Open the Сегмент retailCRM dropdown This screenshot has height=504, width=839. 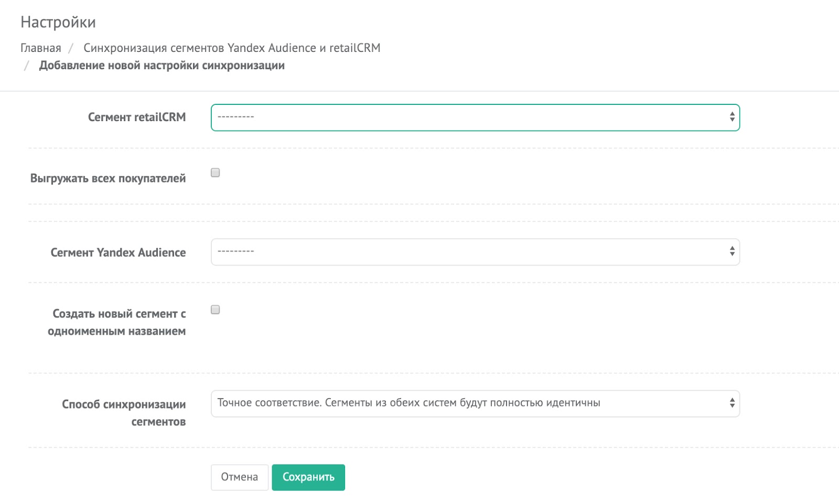[475, 117]
